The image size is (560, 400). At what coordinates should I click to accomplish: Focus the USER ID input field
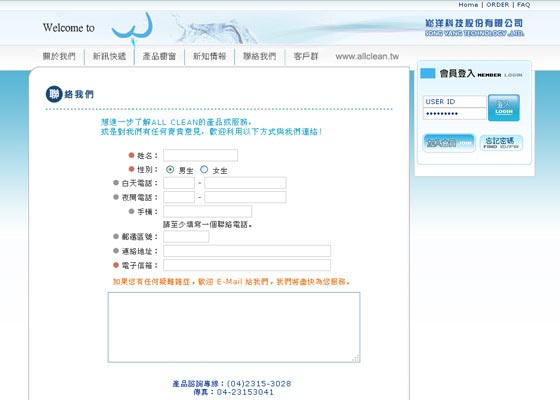[455, 101]
